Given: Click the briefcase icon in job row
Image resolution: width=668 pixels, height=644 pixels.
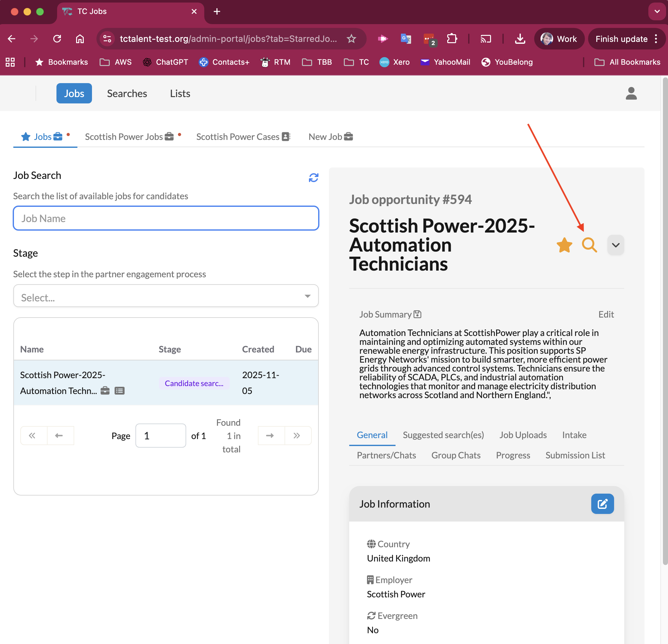Looking at the screenshot, I should click(105, 391).
